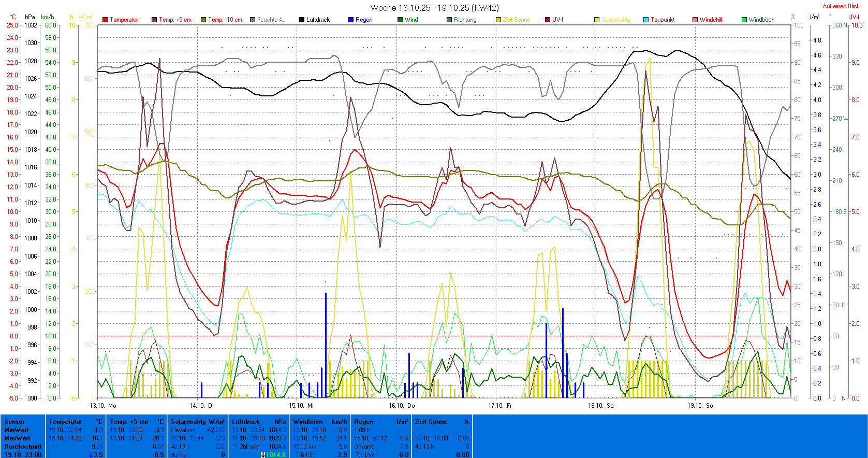The height and width of the screenshot is (458, 868).
Task: Click the dark red UV-I legend square
Action: pyautogui.click(x=548, y=20)
